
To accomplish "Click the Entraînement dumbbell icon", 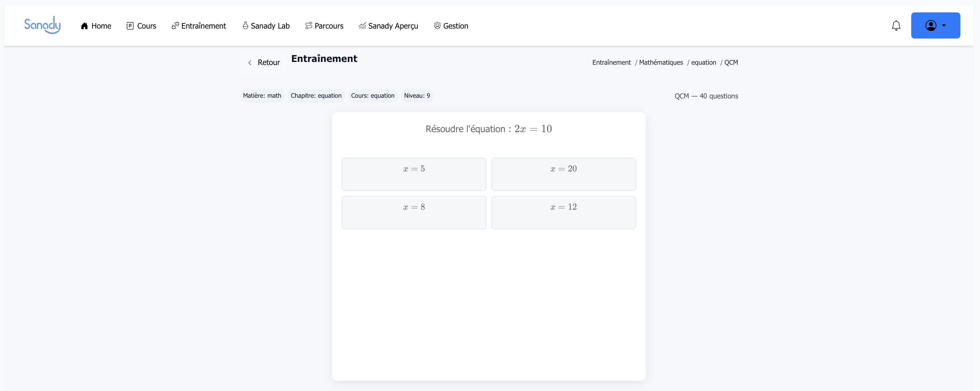I will (175, 26).
